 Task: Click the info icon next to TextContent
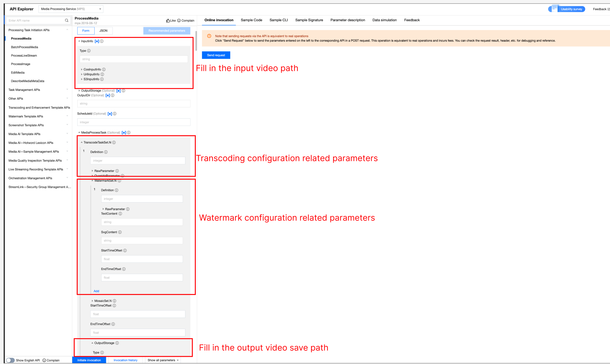(x=120, y=214)
